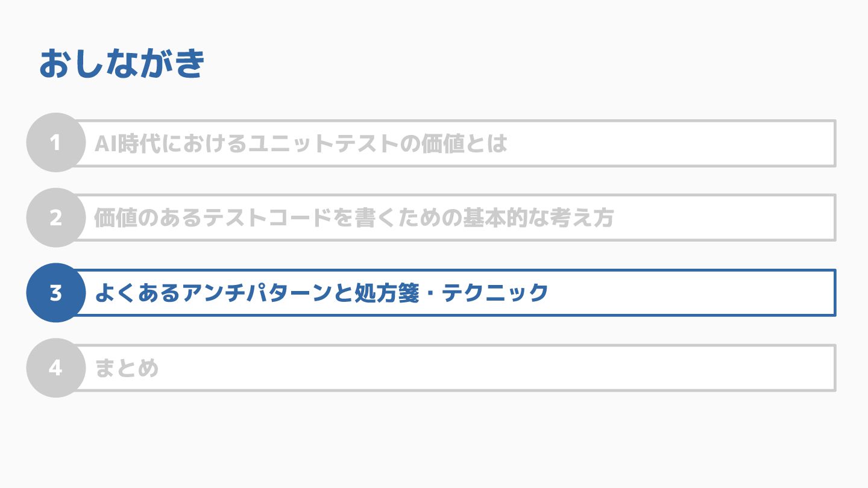
Task: Click the word ユニットテスト in item one
Action: coord(323,143)
